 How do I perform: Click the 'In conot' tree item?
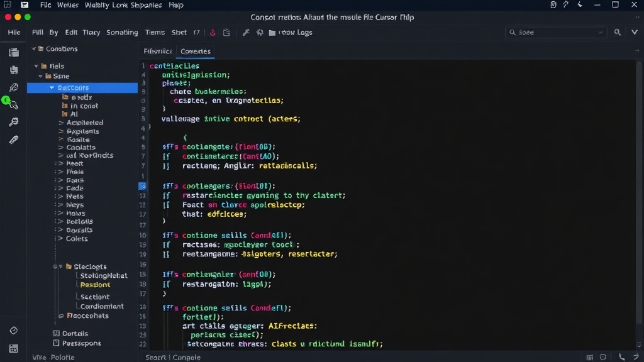(84, 106)
